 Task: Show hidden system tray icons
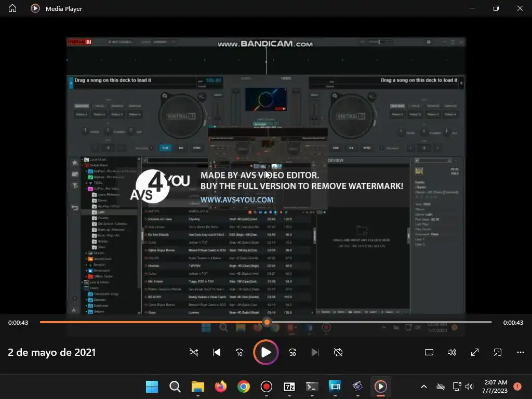tap(424, 387)
